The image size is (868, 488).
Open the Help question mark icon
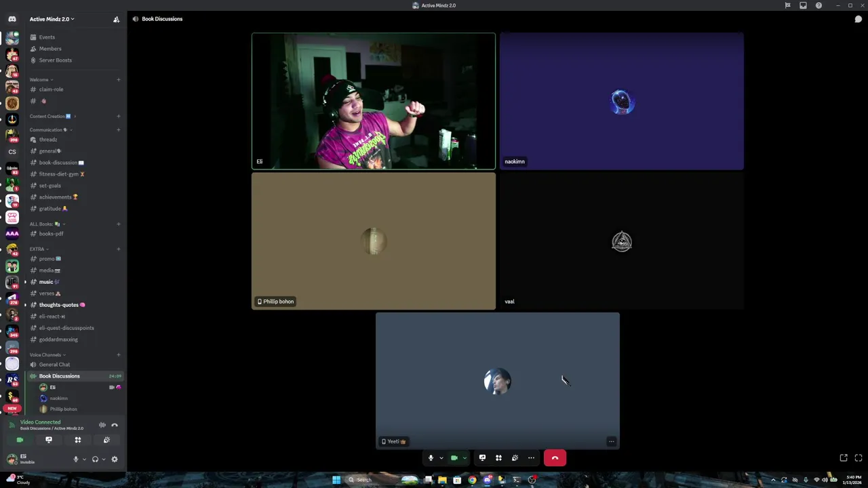[818, 5]
